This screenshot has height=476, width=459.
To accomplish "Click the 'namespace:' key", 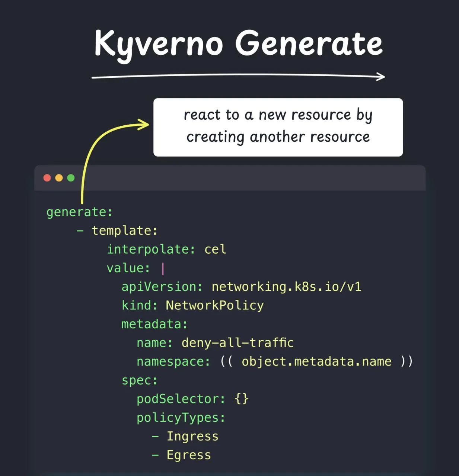I will pyautogui.click(x=173, y=361).
